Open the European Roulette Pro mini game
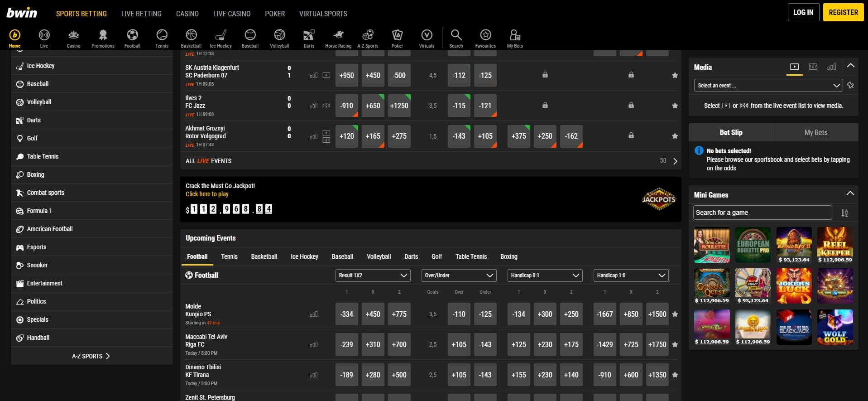The height and width of the screenshot is (401, 868). pyautogui.click(x=753, y=245)
